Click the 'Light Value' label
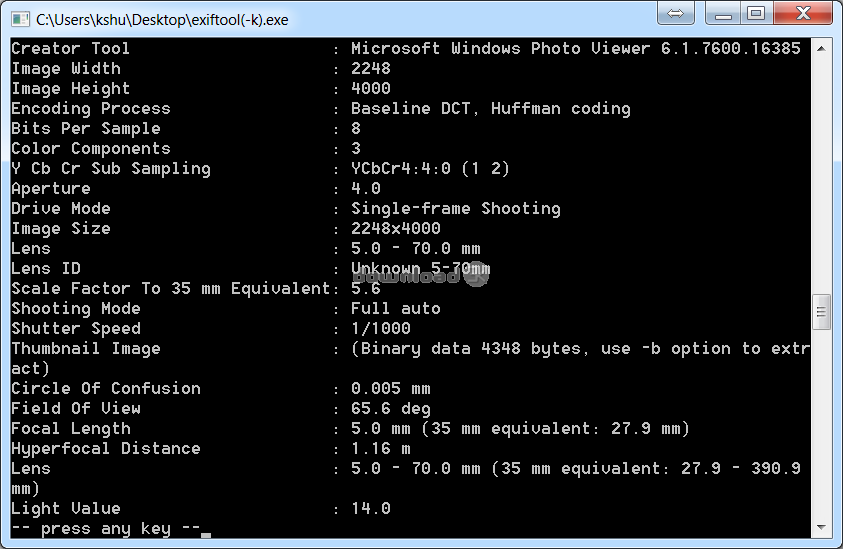Image resolution: width=843 pixels, height=549 pixels. [x=66, y=508]
